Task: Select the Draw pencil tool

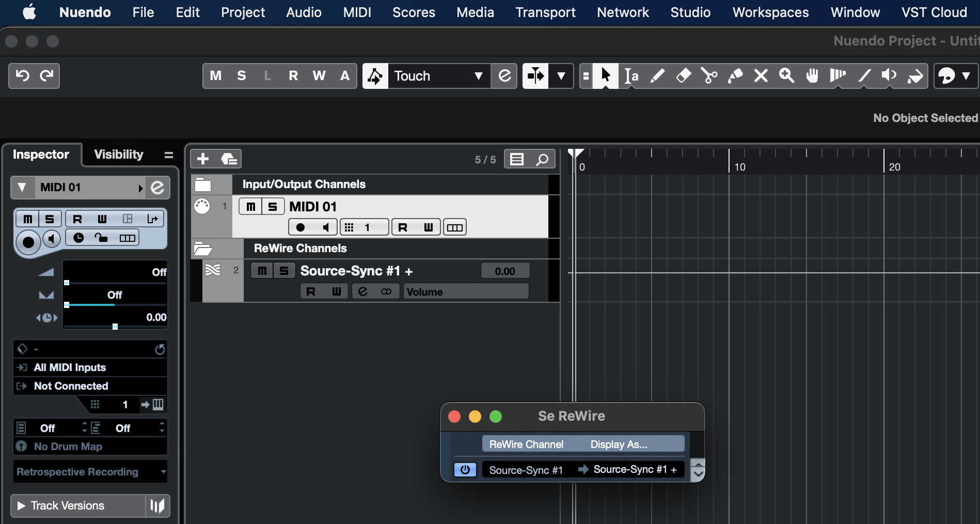Action: click(x=657, y=76)
